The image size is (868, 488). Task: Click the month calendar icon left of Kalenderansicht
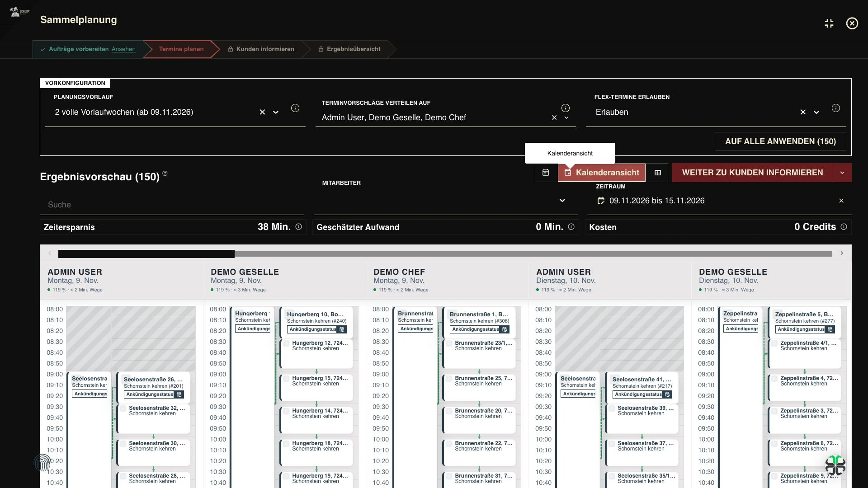[546, 173]
